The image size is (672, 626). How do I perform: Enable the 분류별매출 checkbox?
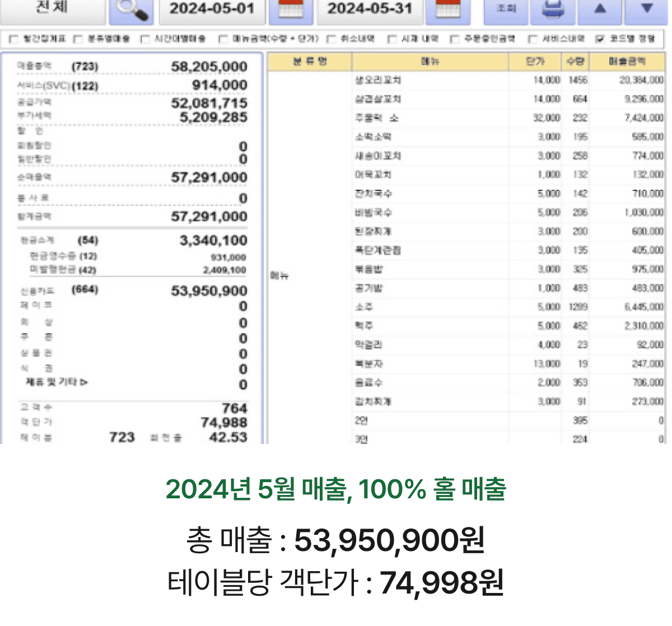[x=78, y=39]
